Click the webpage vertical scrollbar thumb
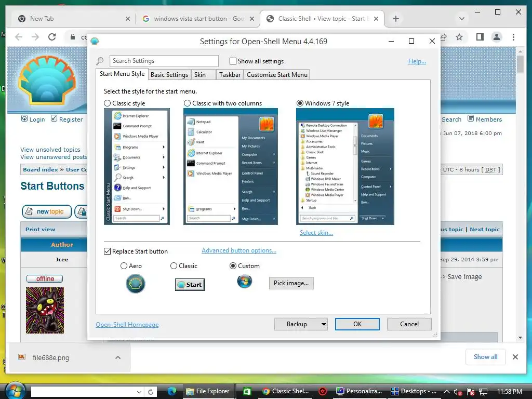Viewport: 532px width, 399px height. (520, 63)
